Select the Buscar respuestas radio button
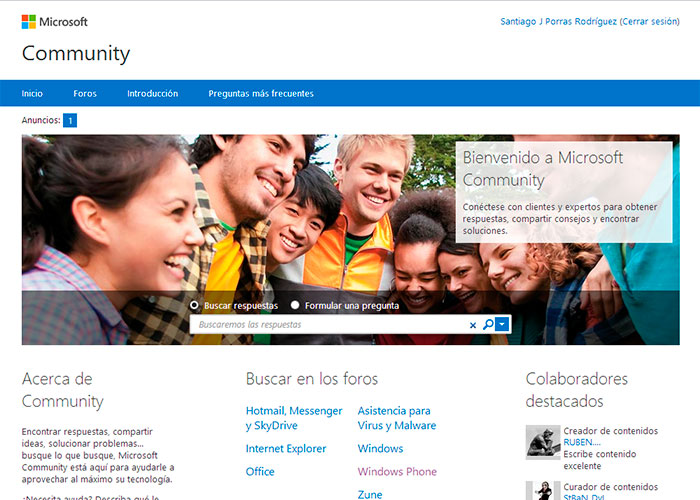Screen dimensions: 700x500 pyautogui.click(x=194, y=305)
